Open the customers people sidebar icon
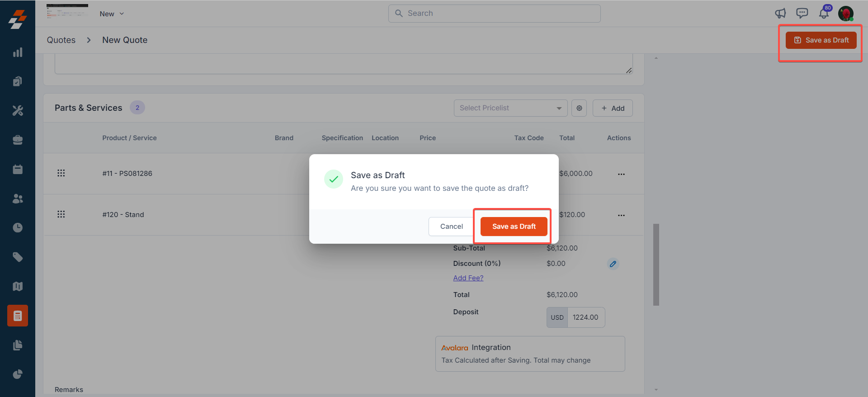The height and width of the screenshot is (397, 868). (18, 198)
